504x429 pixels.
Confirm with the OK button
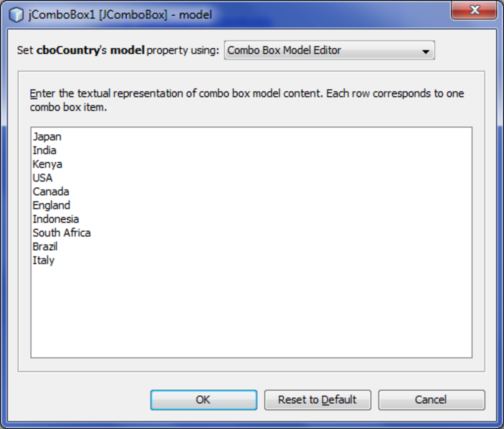204,400
